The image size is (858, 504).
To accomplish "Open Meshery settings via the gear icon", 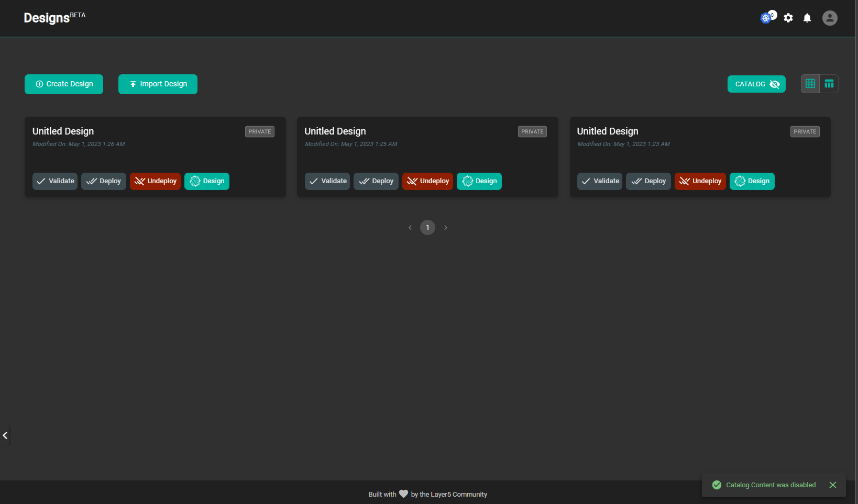I will (788, 18).
